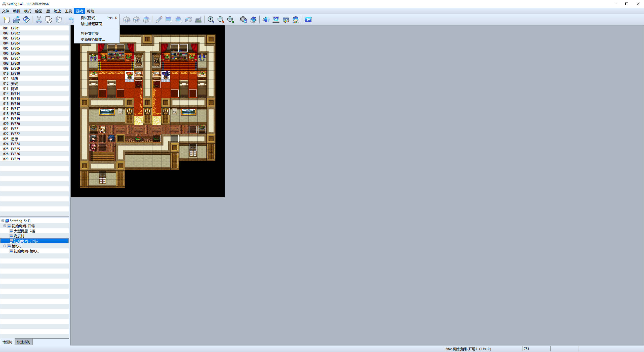Collapse the 第0天 tree node
Image resolution: width=644 pixels, height=352 pixels.
(5, 246)
